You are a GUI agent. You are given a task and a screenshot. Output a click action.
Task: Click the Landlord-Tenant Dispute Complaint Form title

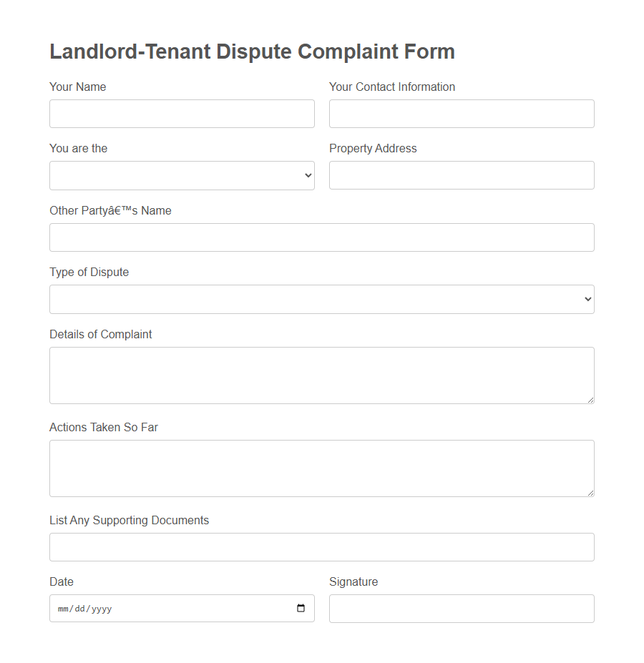[x=252, y=51]
